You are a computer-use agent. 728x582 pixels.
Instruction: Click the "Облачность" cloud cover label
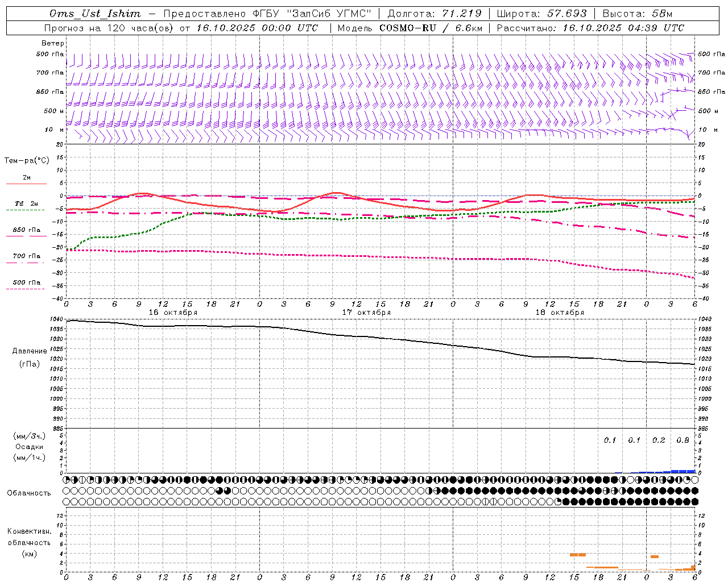(29, 493)
